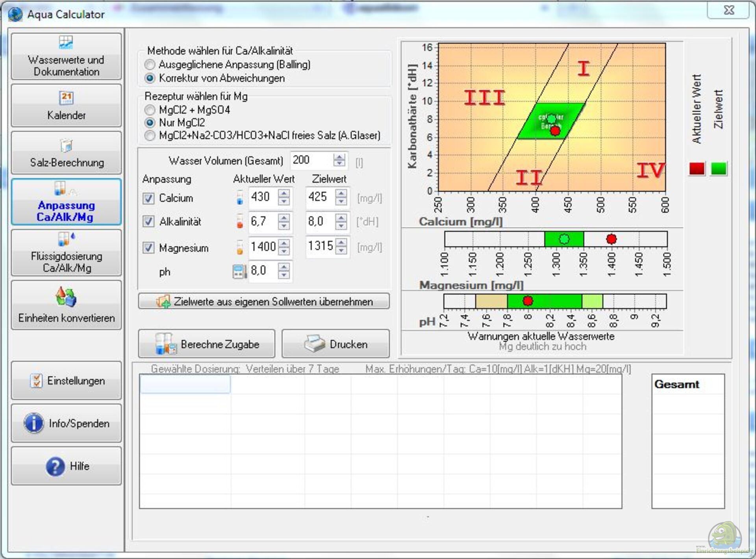
Task: Click Zielwerte aus eigenen Sollwerten übernehmen
Action: tap(264, 301)
